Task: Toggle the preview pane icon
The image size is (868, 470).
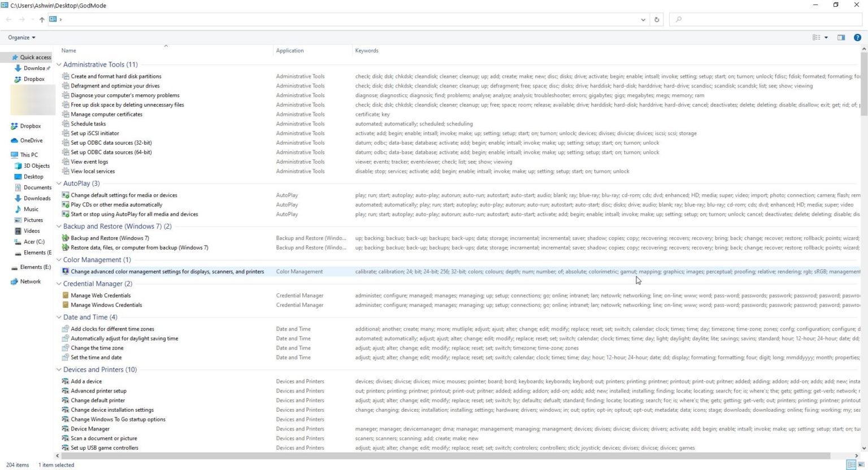Action: (841, 37)
